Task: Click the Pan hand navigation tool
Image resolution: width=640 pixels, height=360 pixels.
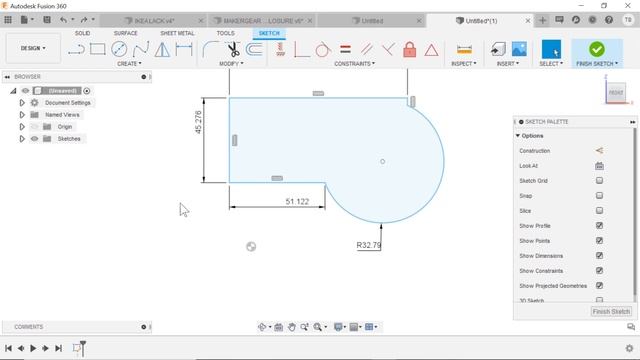Action: coord(291,327)
